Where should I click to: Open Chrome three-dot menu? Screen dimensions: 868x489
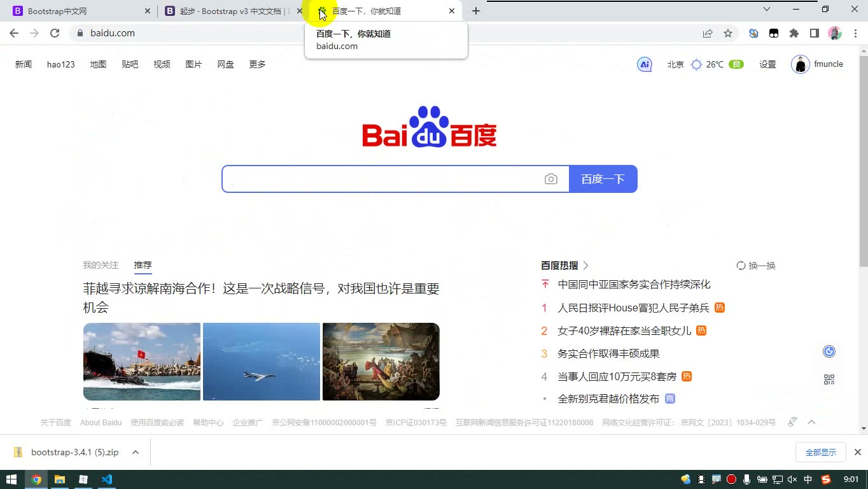tap(855, 33)
